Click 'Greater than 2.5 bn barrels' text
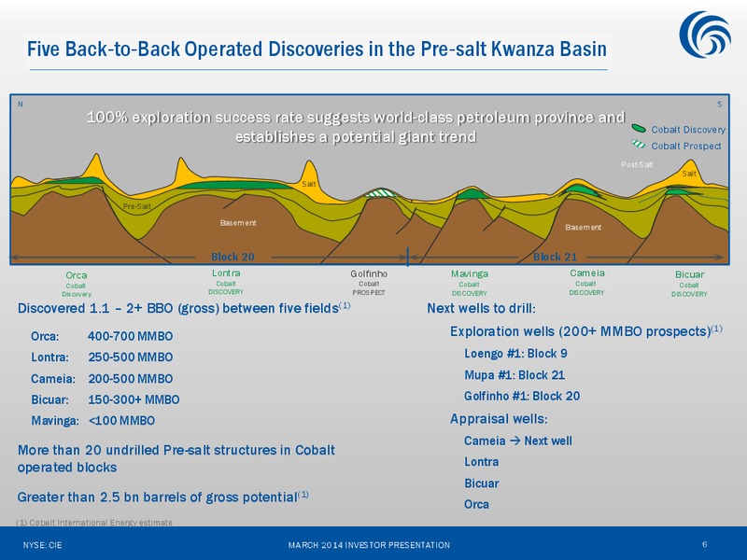Viewport: 747px width, 560px height. point(162,497)
